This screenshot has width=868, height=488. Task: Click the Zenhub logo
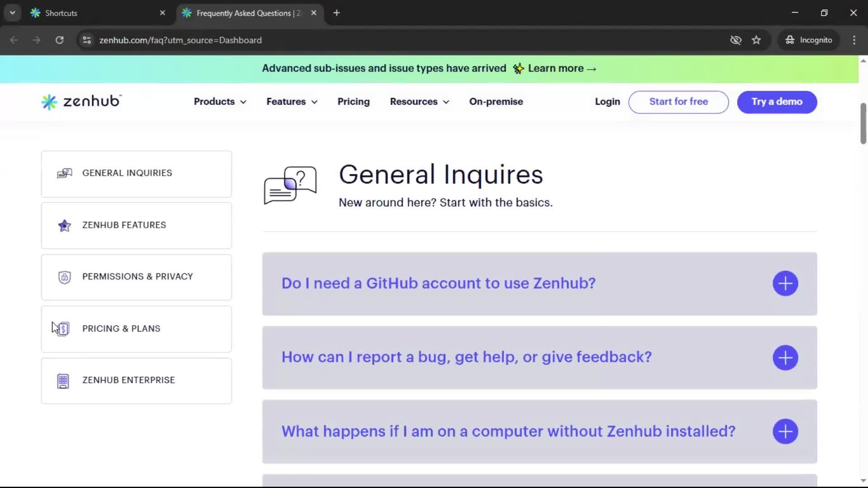click(80, 102)
